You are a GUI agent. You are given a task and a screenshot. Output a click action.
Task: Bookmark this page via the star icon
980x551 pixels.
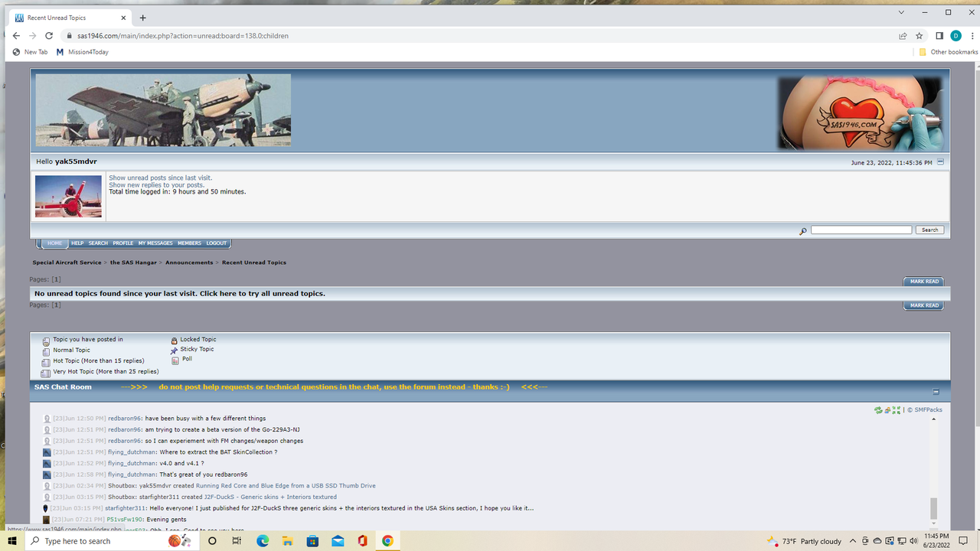pos(919,35)
